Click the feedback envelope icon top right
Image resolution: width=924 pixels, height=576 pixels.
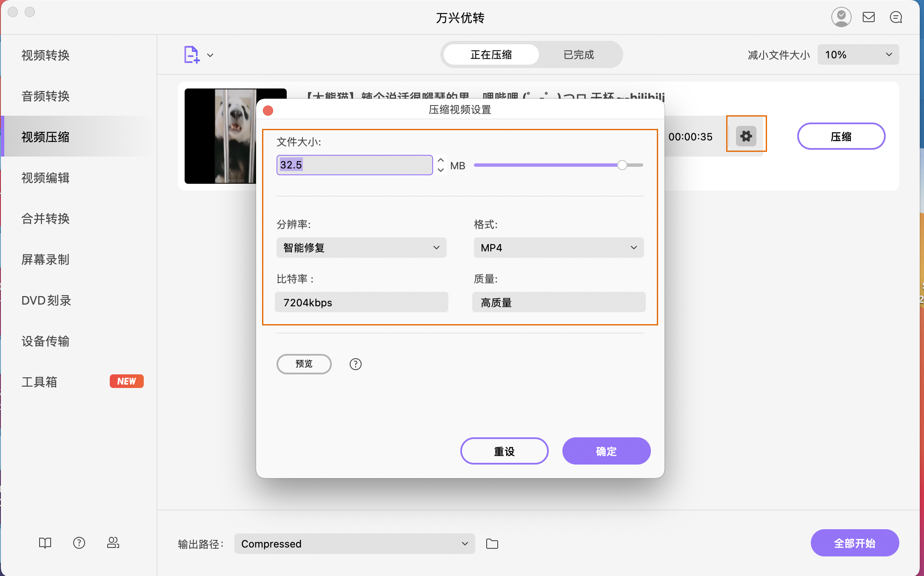[x=869, y=17]
